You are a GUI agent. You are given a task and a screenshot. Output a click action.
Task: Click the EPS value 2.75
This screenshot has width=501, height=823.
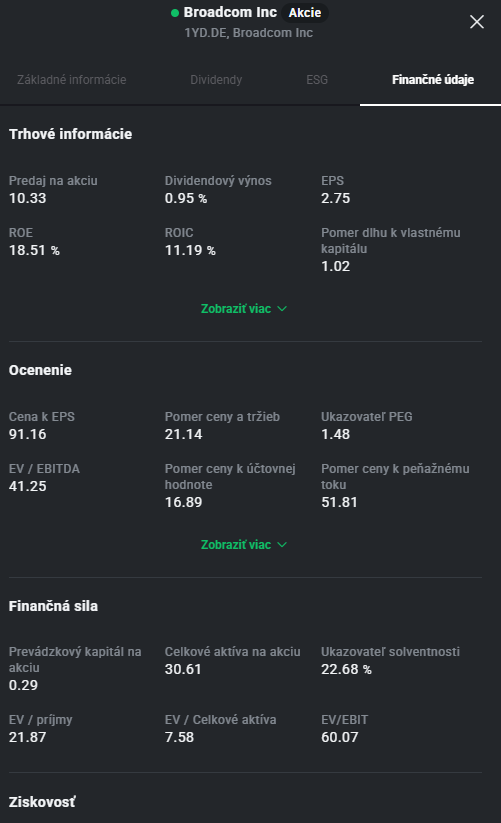coord(335,198)
